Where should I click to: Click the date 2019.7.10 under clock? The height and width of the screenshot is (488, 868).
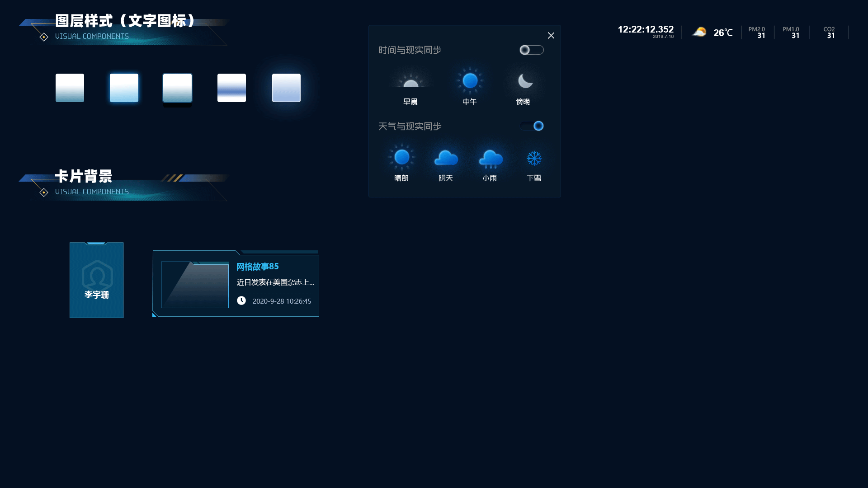click(x=663, y=37)
